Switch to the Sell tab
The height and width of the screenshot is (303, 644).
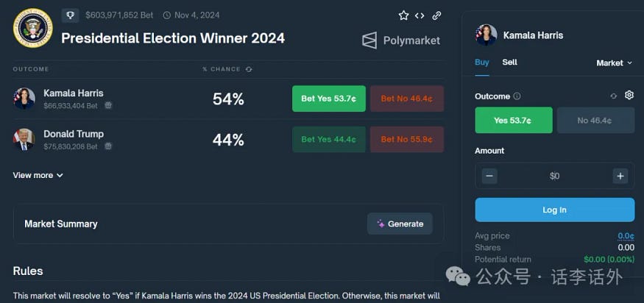pos(509,63)
